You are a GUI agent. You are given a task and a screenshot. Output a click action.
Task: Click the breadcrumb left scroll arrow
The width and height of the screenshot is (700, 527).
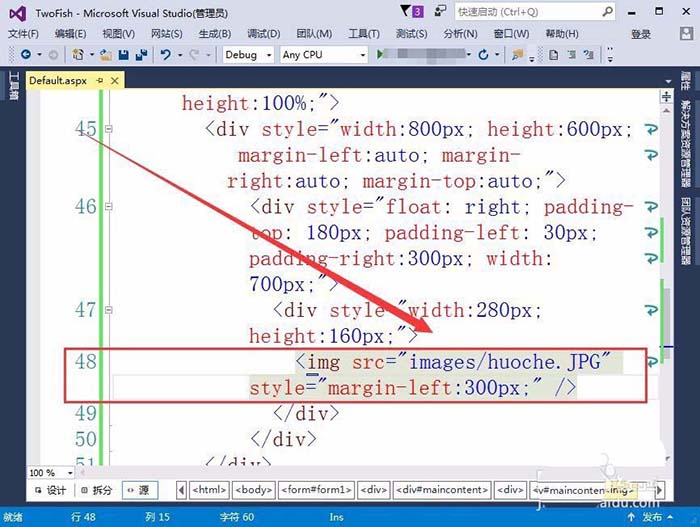click(x=181, y=490)
